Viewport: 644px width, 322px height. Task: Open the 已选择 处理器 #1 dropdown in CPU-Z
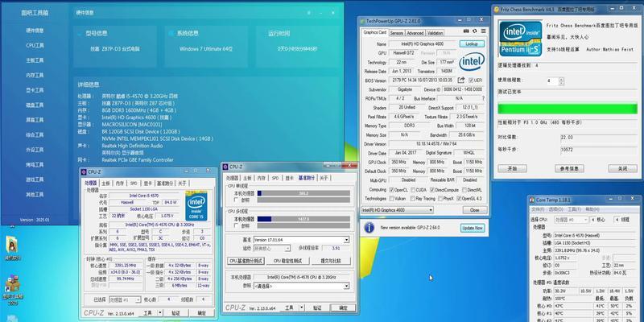tap(125, 299)
